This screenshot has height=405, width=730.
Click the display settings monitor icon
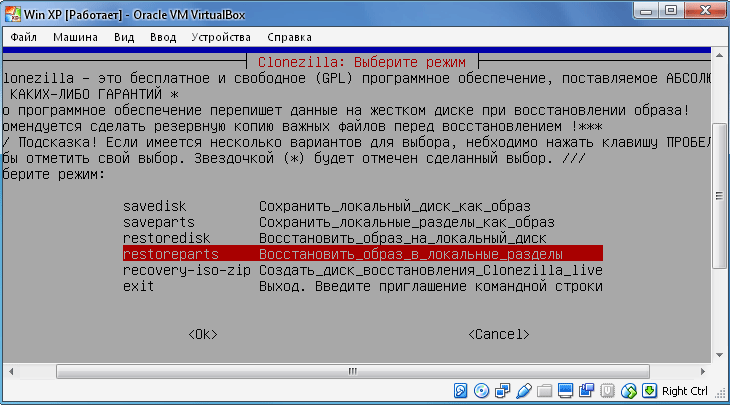pyautogui.click(x=566, y=390)
